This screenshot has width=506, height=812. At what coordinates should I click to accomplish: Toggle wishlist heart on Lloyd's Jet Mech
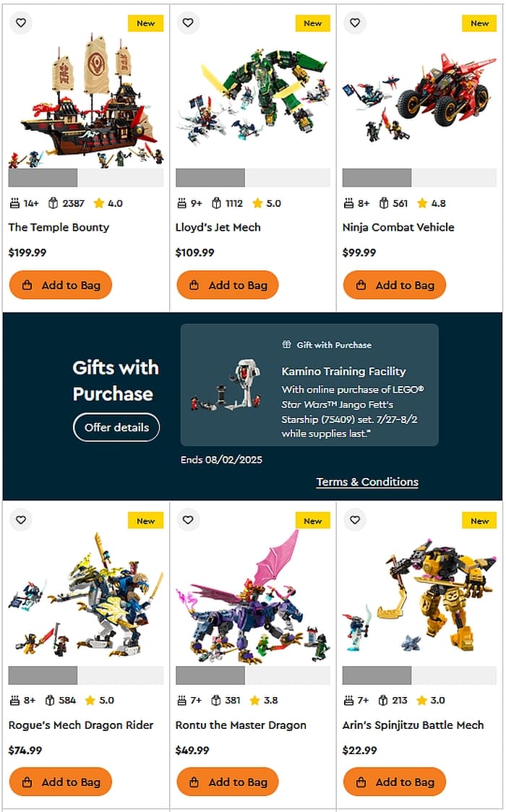188,23
